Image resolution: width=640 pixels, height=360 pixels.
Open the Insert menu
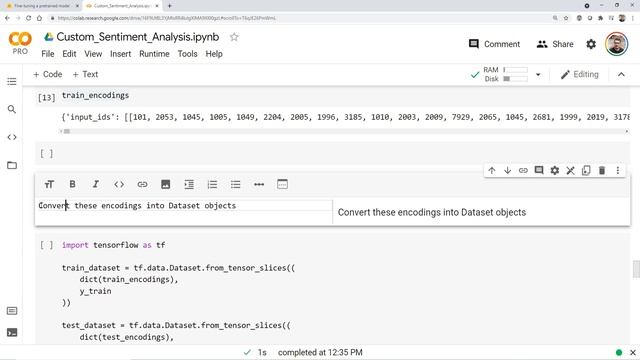(120, 54)
